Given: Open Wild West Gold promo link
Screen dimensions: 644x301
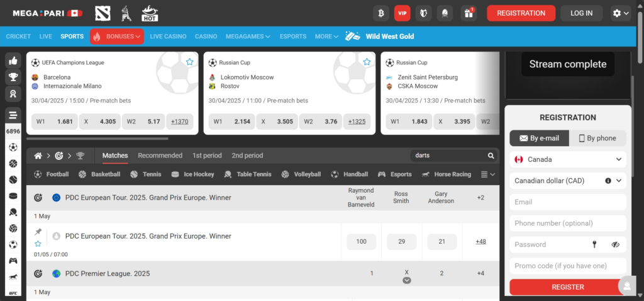Looking at the screenshot, I should point(379,36).
